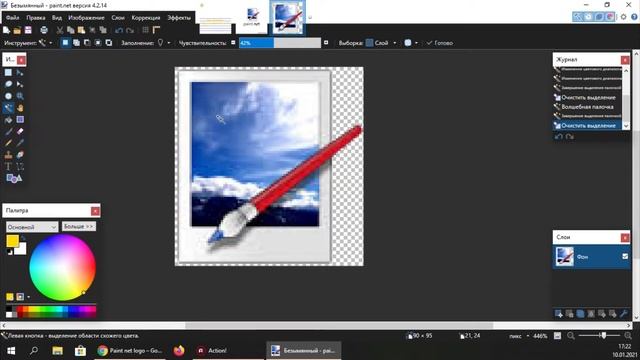
Task: Click the Print toolbar icon
Action: pos(44,30)
